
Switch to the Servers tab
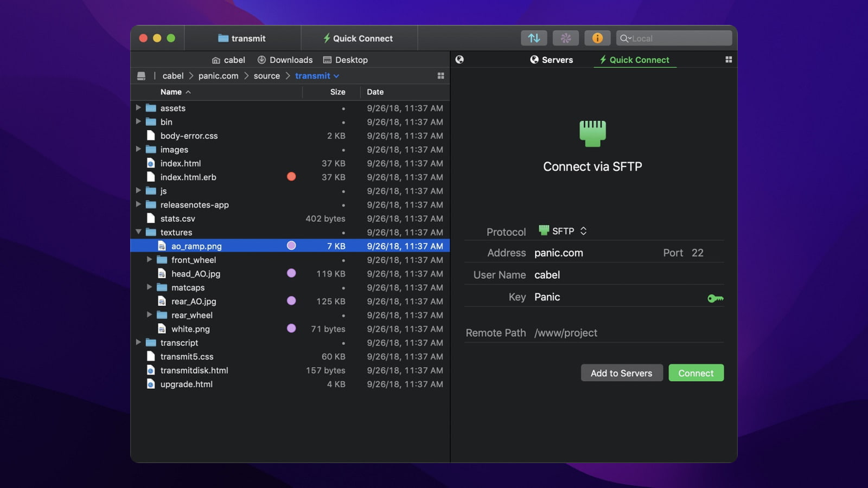552,60
